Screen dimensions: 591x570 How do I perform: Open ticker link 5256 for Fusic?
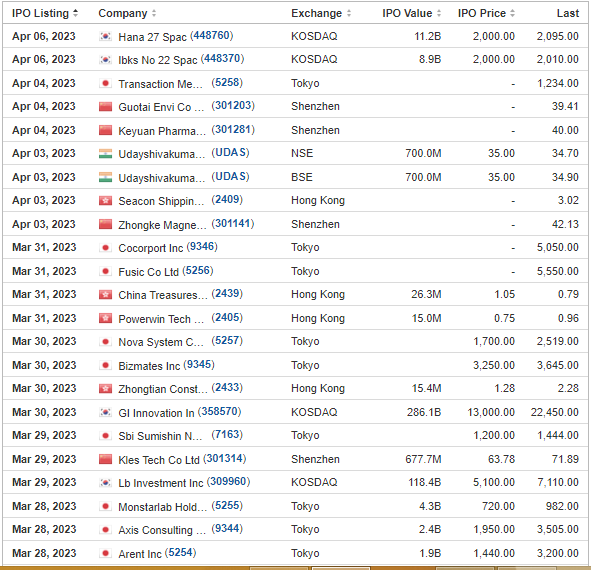pyautogui.click(x=198, y=270)
